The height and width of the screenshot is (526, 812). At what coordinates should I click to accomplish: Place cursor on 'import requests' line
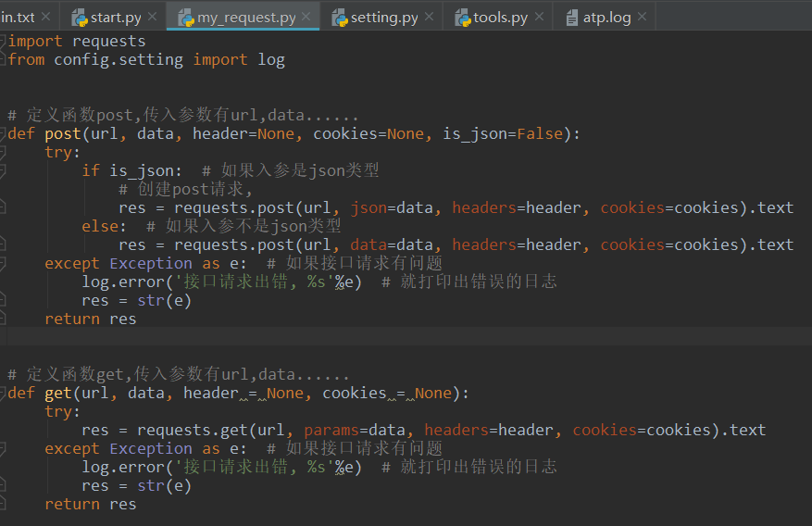[77, 41]
